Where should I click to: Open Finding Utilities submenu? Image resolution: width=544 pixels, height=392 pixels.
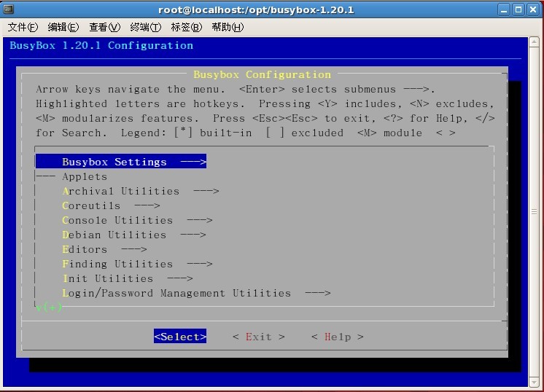137,264
